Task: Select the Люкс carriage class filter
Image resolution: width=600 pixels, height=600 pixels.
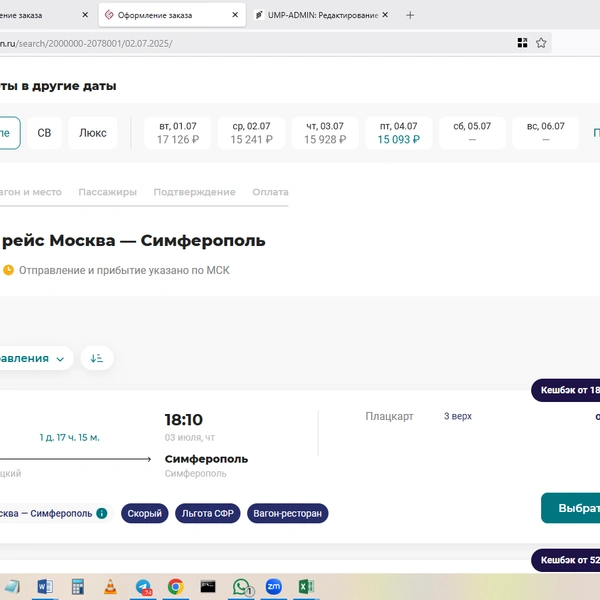Action: coord(93,133)
